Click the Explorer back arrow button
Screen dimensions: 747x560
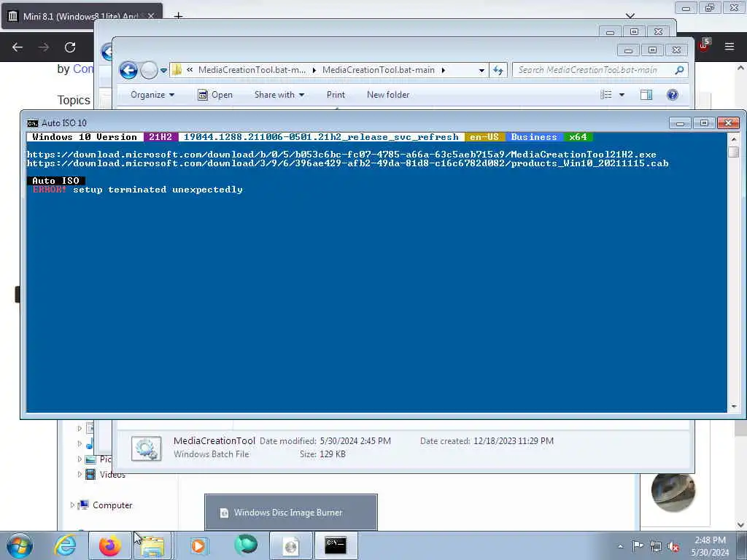[x=128, y=71]
